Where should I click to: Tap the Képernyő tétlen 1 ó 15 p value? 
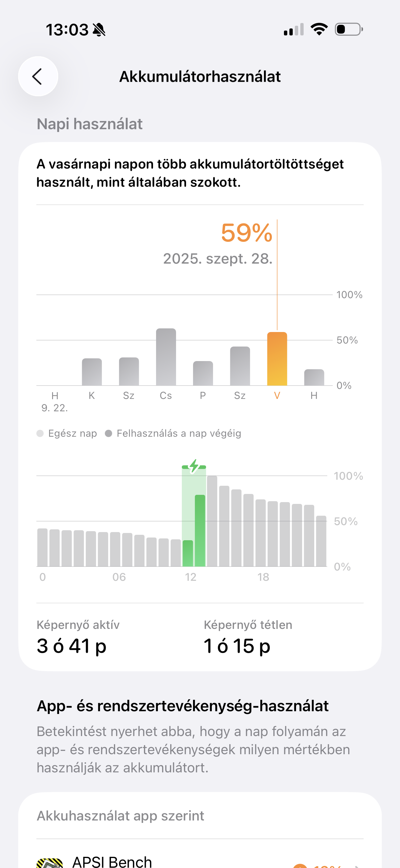pos(237,646)
